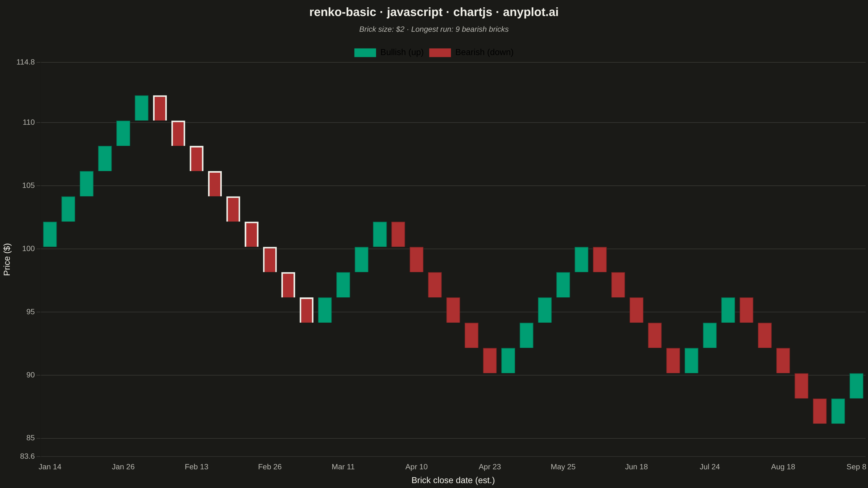
Task: Click the last white-outlined red brick near 95
Action: click(x=306, y=310)
